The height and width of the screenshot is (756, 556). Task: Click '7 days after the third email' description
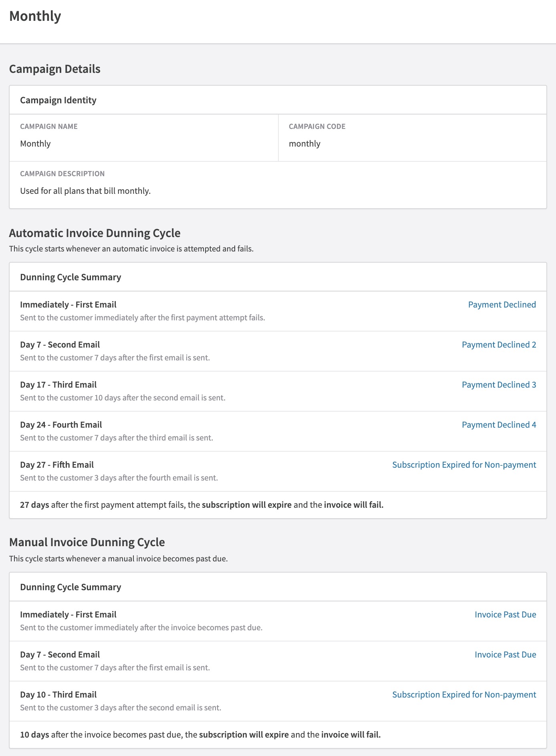(117, 438)
